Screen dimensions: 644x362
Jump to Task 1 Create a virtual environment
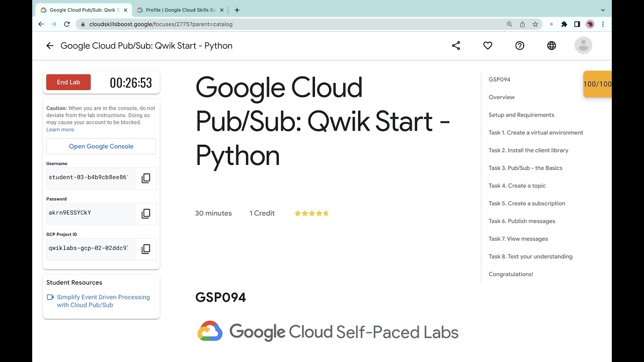coord(536,133)
